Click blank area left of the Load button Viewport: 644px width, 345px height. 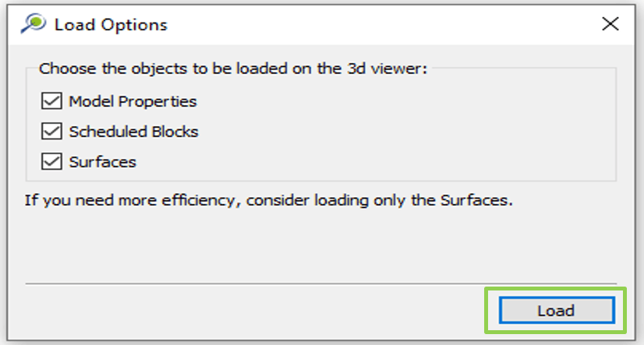click(257, 311)
